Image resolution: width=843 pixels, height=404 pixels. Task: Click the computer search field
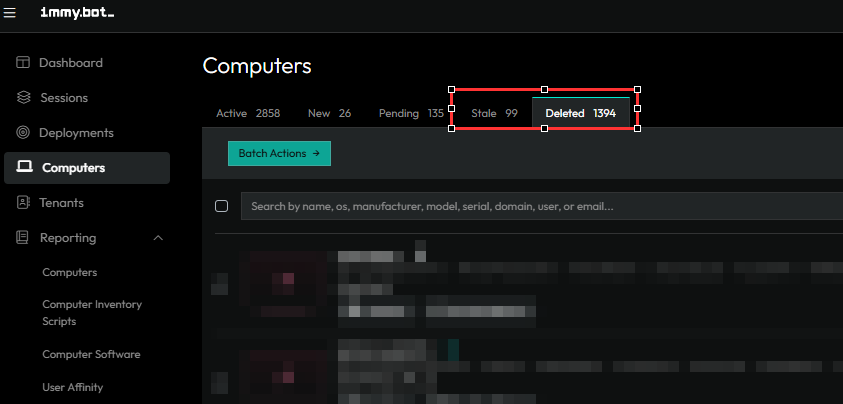tap(540, 206)
